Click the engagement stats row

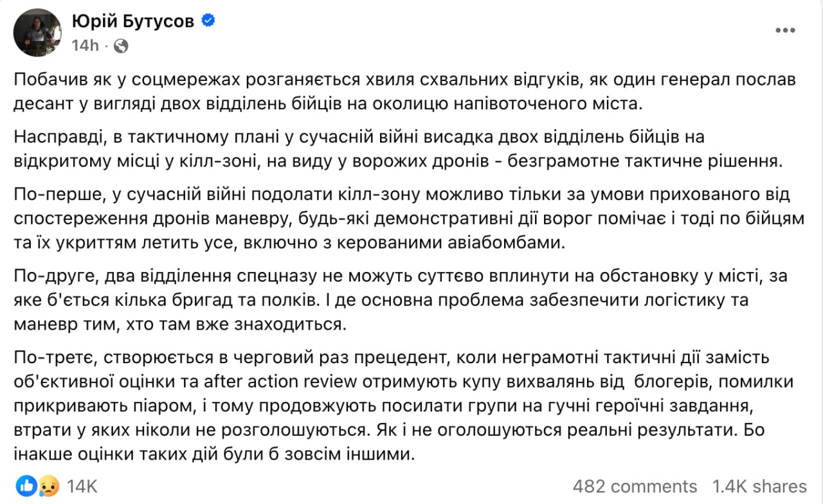411,487
